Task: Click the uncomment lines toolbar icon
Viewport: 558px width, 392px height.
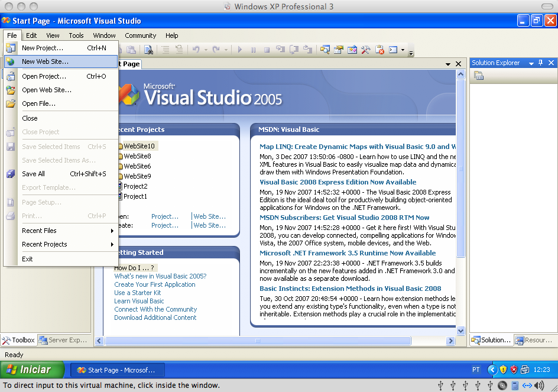Action: click(x=179, y=50)
